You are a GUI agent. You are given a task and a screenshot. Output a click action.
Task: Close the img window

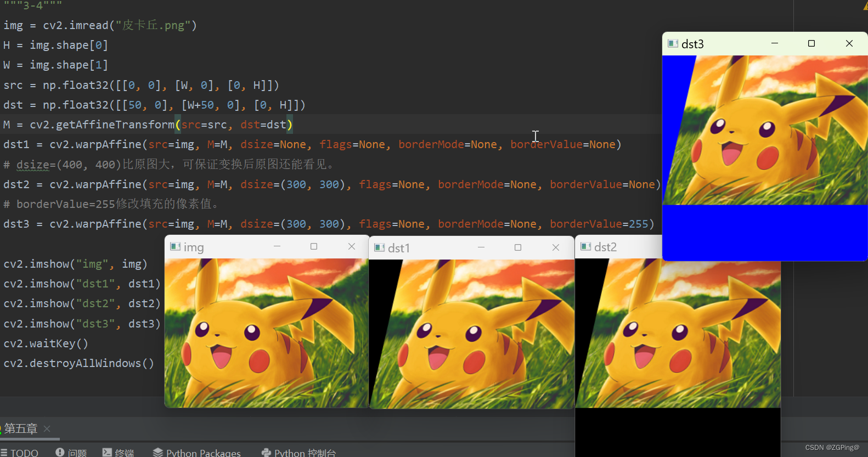click(352, 247)
